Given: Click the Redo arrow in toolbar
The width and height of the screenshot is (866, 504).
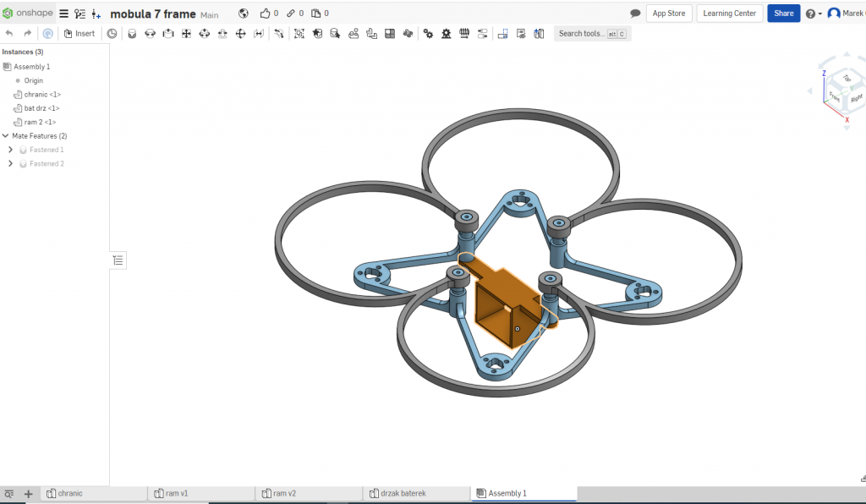Looking at the screenshot, I should click(28, 34).
